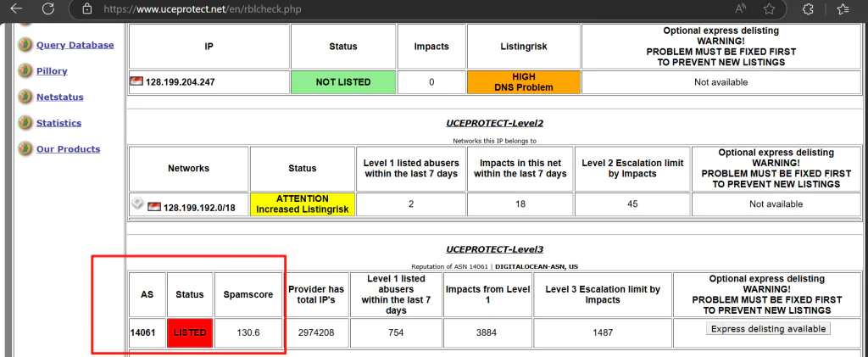Open the Statistics link

58,123
